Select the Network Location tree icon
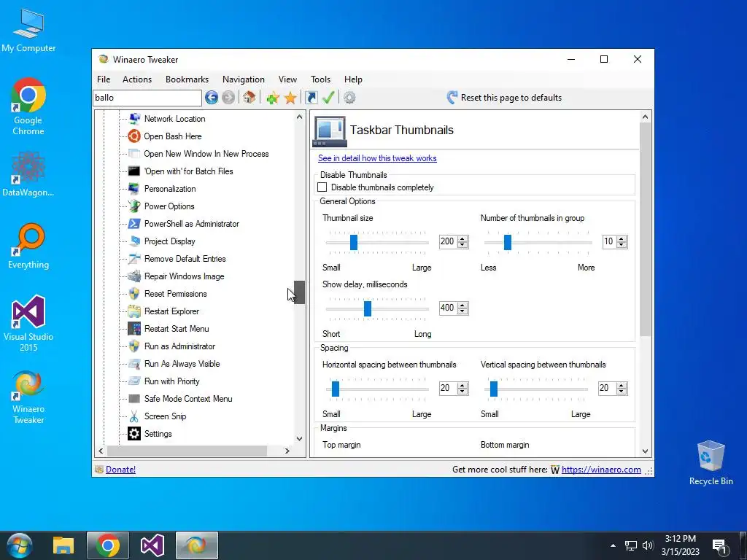 pyautogui.click(x=134, y=119)
